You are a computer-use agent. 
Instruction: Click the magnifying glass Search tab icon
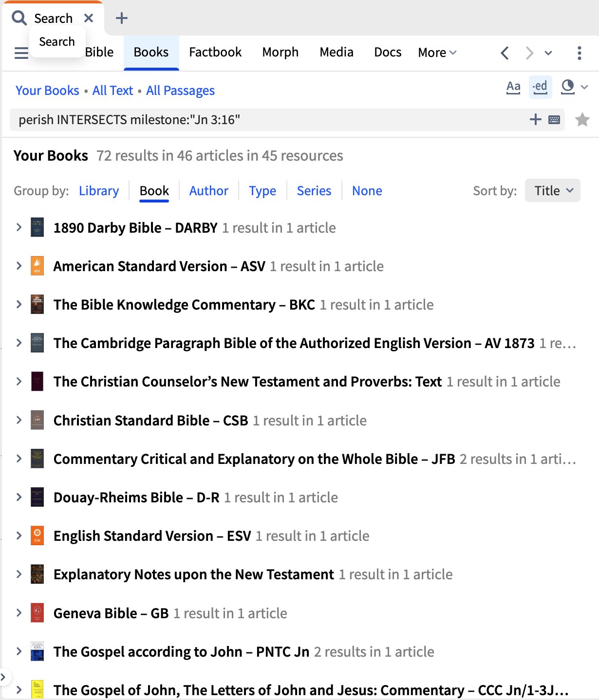(19, 18)
